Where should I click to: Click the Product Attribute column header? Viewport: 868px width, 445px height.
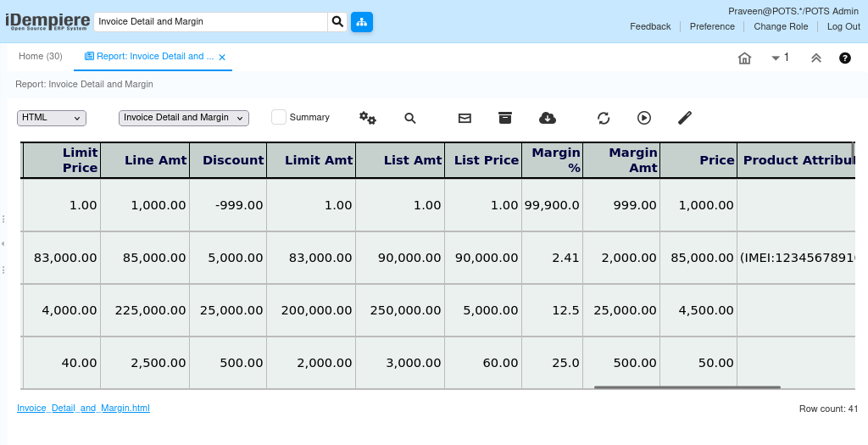point(796,160)
